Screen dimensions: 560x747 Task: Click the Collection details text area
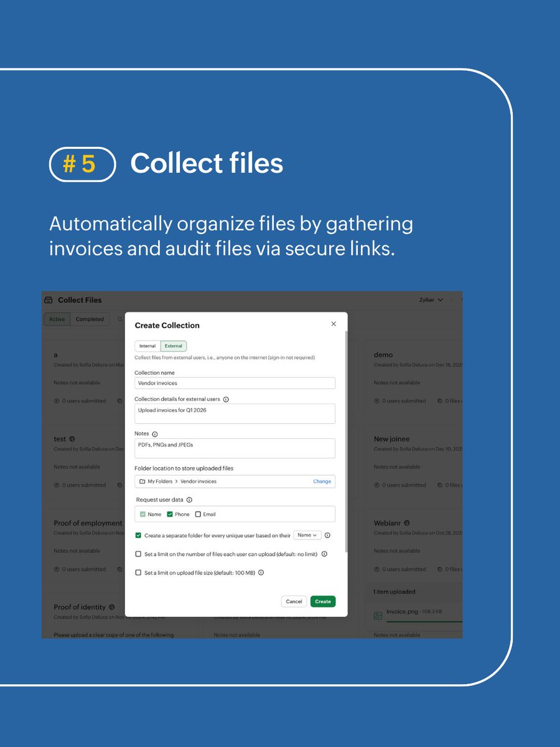[235, 414]
